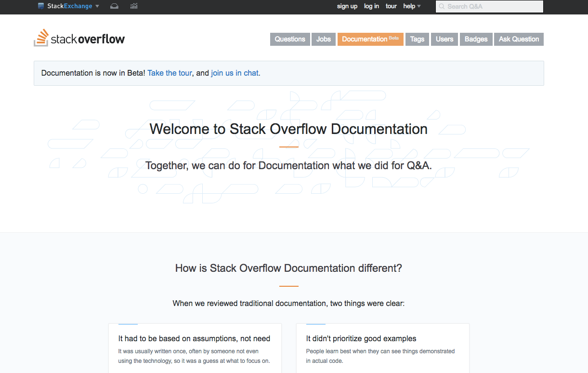
Task: Click the log in link
Action: [371, 6]
